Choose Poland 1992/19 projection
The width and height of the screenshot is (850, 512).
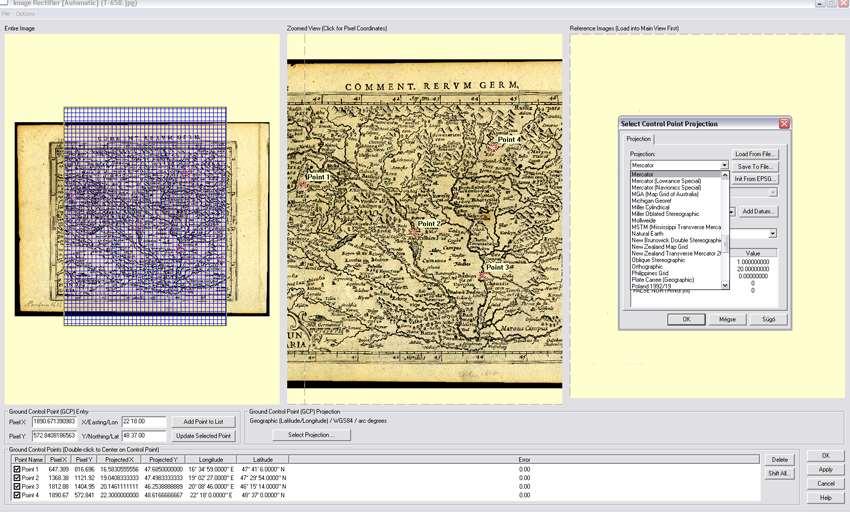(651, 286)
